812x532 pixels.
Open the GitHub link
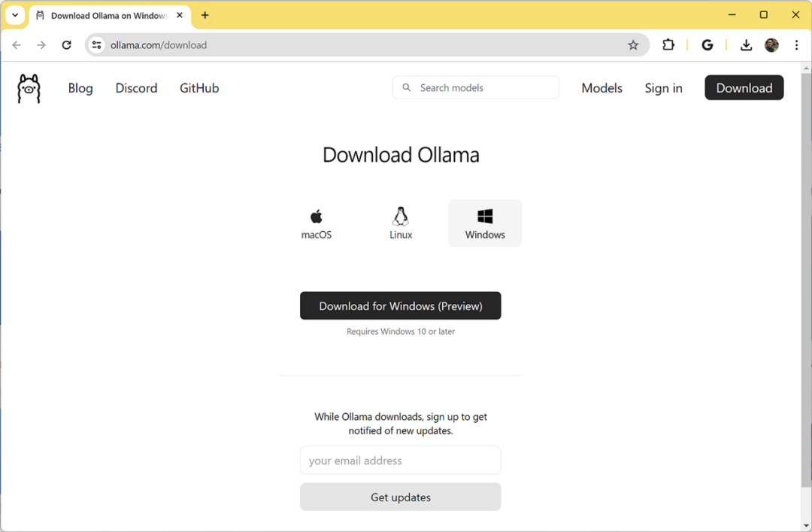(199, 88)
